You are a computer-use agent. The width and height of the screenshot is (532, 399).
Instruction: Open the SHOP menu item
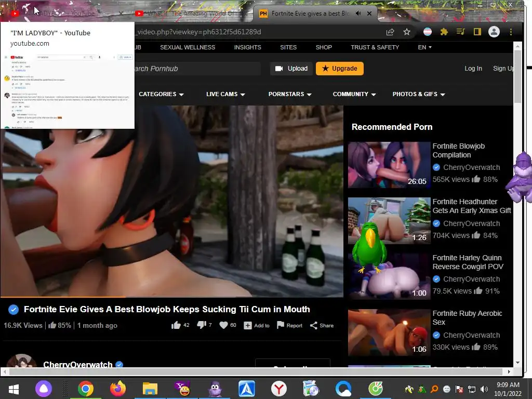pyautogui.click(x=324, y=47)
